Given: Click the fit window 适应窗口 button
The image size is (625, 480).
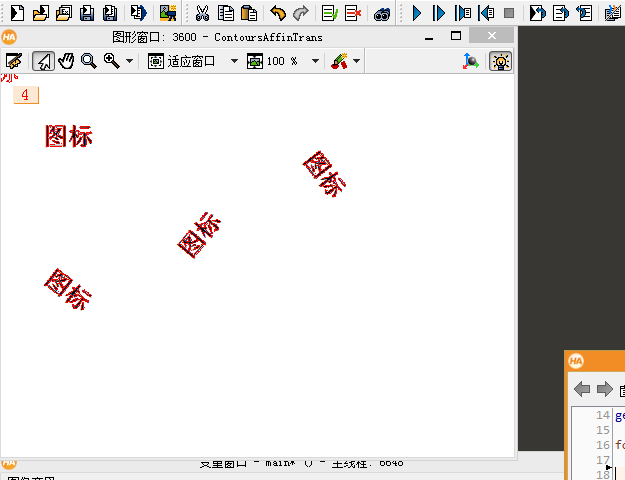Looking at the screenshot, I should [x=182, y=61].
